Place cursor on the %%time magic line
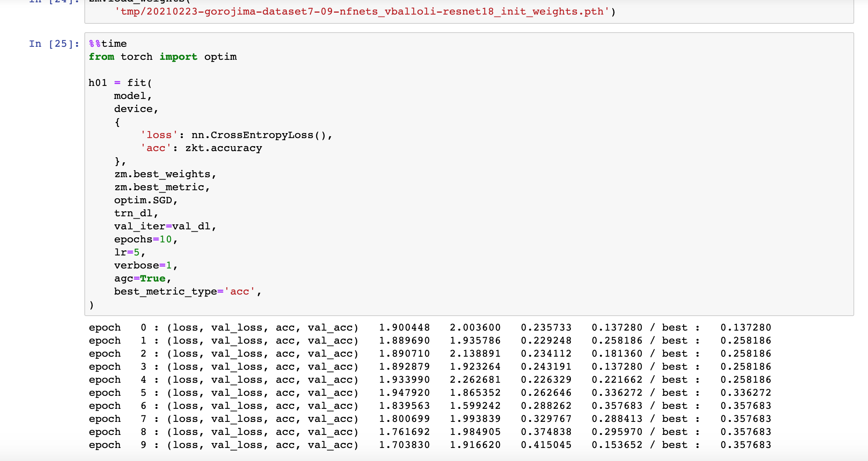 pos(108,44)
